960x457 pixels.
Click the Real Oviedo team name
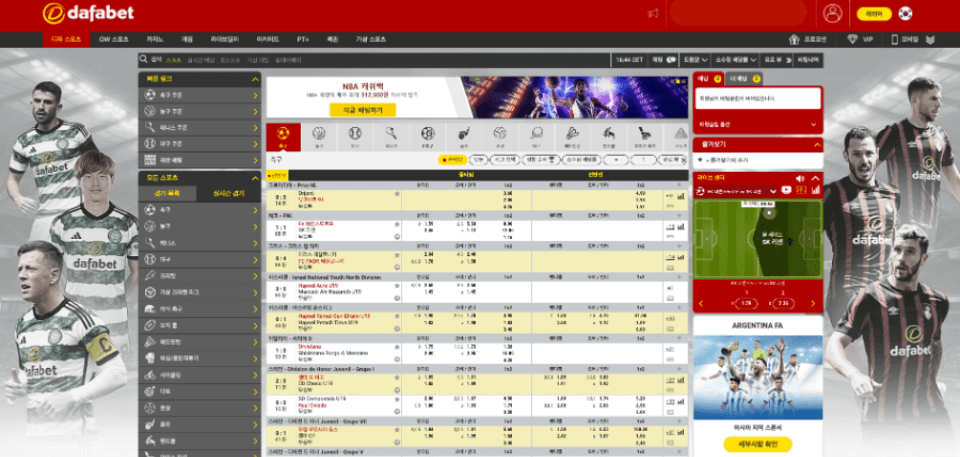312,405
